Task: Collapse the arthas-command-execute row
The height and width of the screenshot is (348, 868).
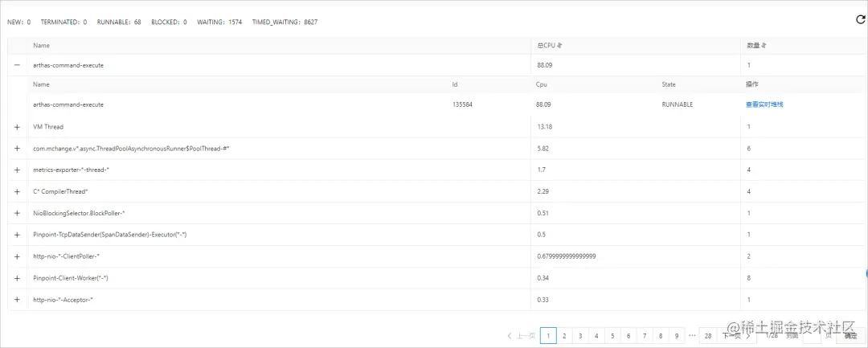Action: pyautogui.click(x=17, y=65)
